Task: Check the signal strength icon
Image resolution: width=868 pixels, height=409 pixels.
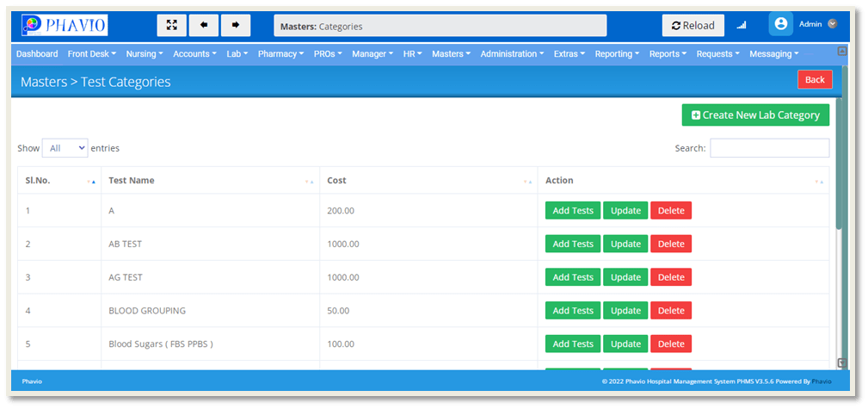Action: (742, 26)
